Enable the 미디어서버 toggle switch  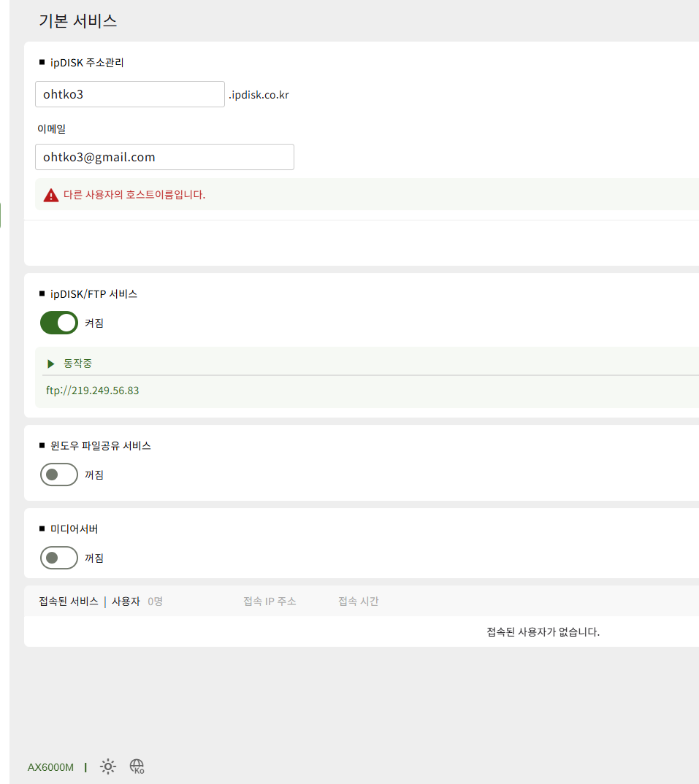(x=59, y=558)
